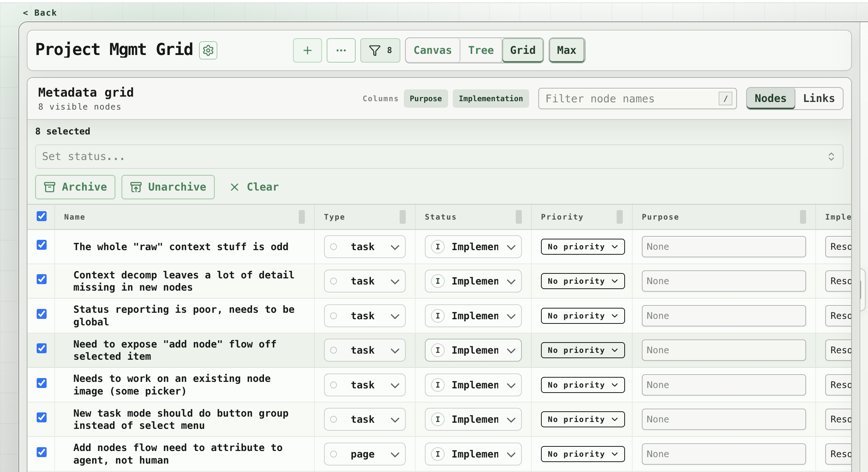This screenshot has height=472, width=868.
Task: Clear selection with the X Clear button
Action: click(254, 187)
